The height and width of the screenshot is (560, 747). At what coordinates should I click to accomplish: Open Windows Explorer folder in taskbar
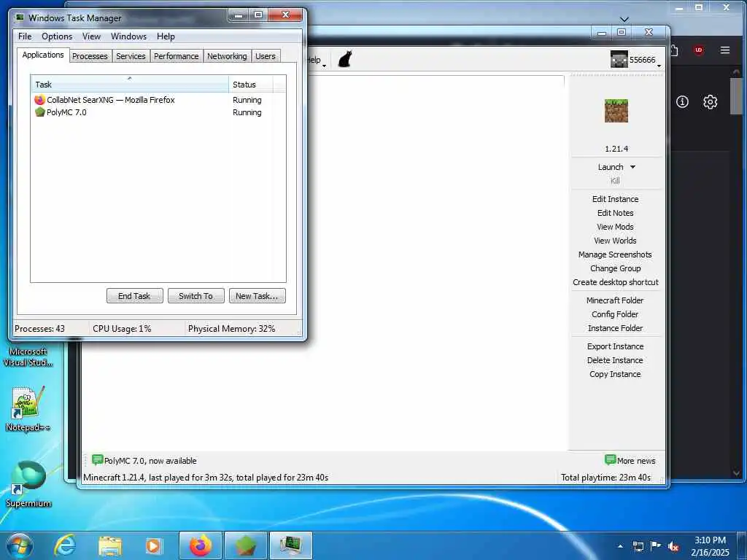pos(110,545)
